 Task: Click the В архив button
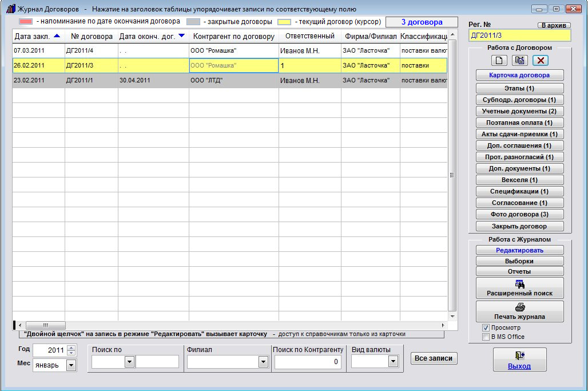(554, 26)
